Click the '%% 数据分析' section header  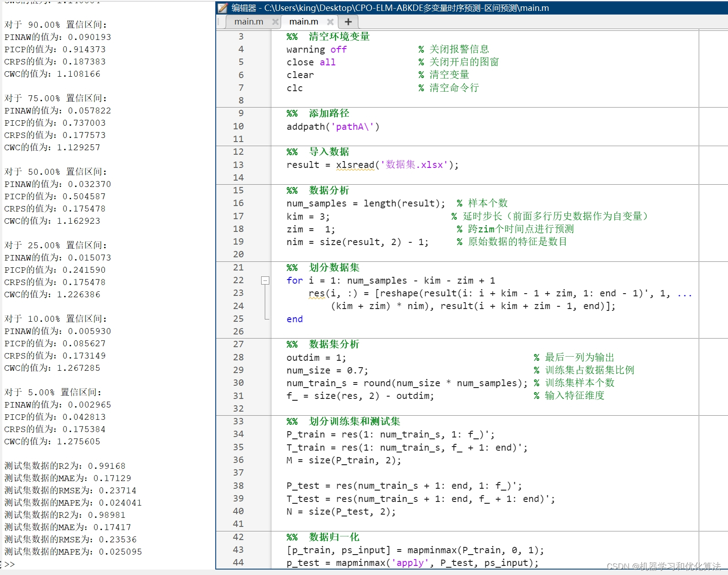pos(318,190)
